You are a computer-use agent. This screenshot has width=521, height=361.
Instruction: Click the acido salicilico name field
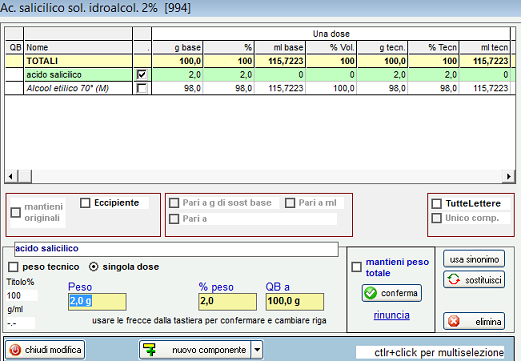click(176, 249)
